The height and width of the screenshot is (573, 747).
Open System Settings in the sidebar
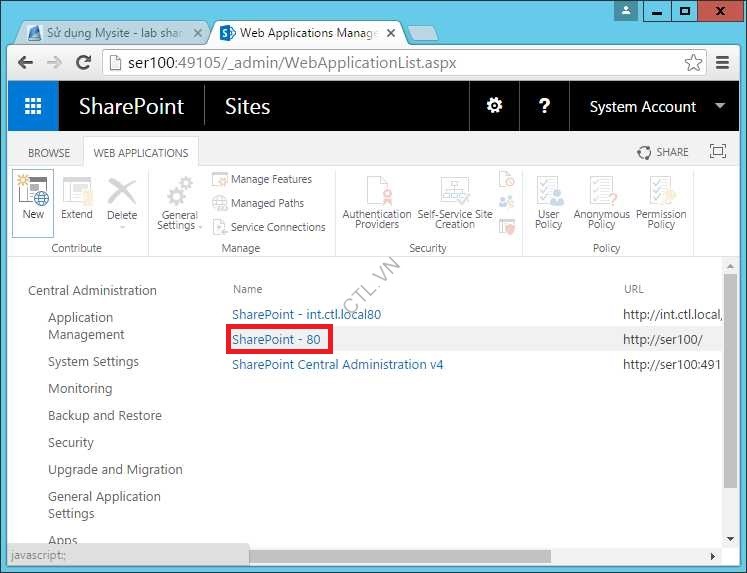tap(93, 362)
